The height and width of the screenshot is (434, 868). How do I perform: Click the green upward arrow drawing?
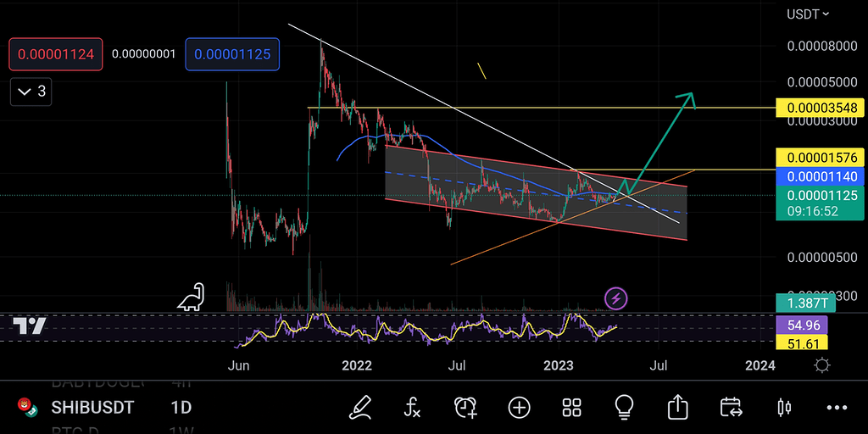670,127
